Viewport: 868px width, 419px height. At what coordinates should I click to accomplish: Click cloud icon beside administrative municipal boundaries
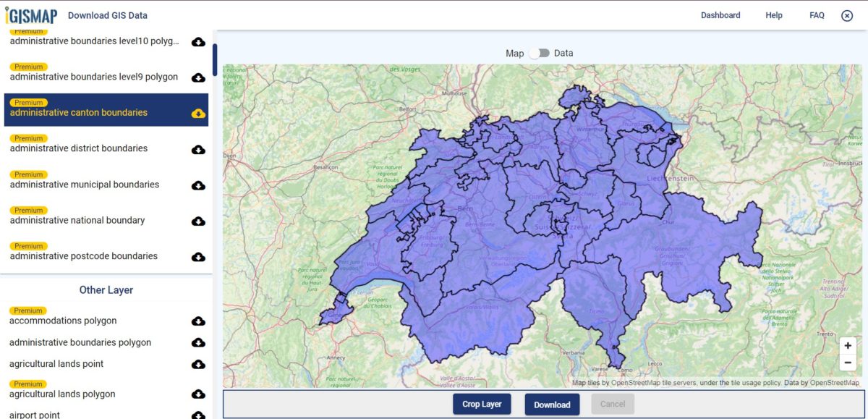point(198,185)
